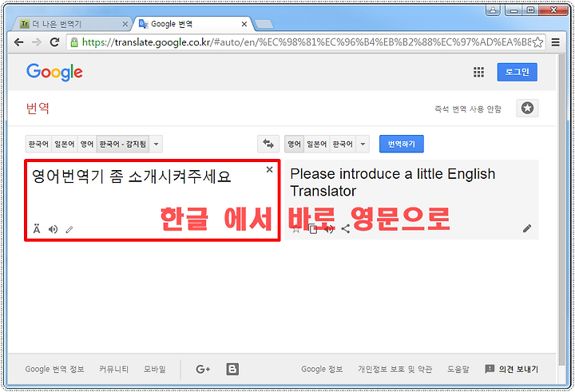Open 모바일 footer link

[x=154, y=369]
